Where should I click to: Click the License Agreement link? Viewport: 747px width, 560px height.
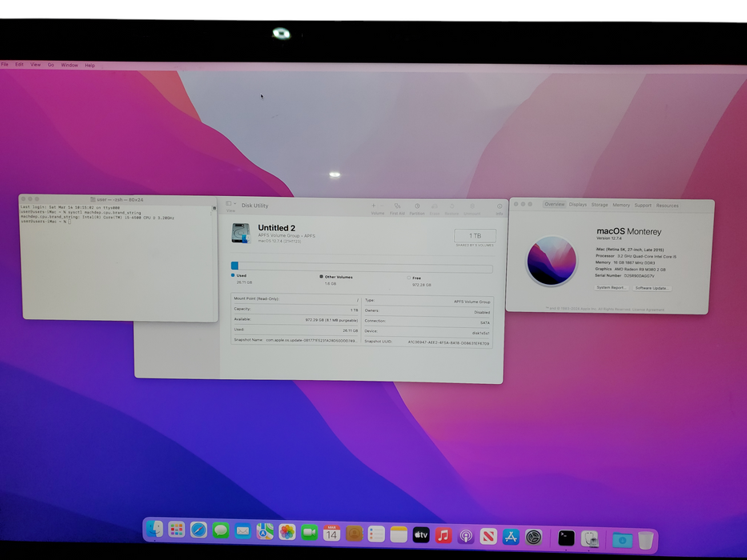point(648,310)
